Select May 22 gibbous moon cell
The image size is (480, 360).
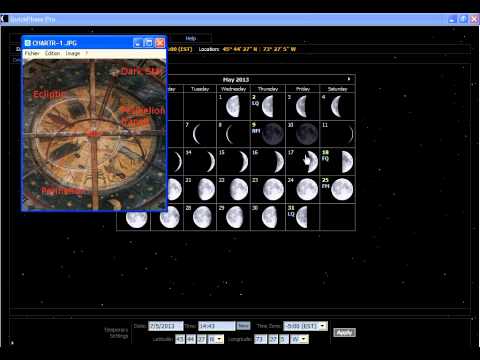click(233, 189)
